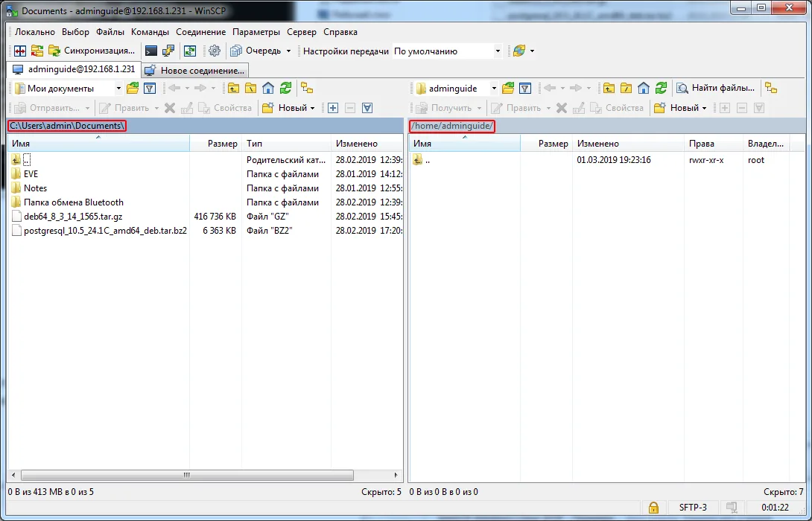
Task: Click the SFTP-3 protocol indicator
Action: point(693,508)
